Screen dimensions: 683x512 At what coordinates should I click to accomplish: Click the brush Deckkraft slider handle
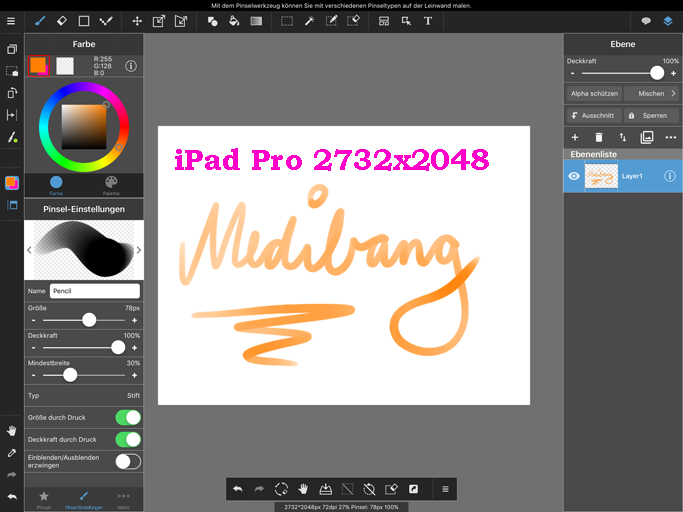pyautogui.click(x=118, y=347)
